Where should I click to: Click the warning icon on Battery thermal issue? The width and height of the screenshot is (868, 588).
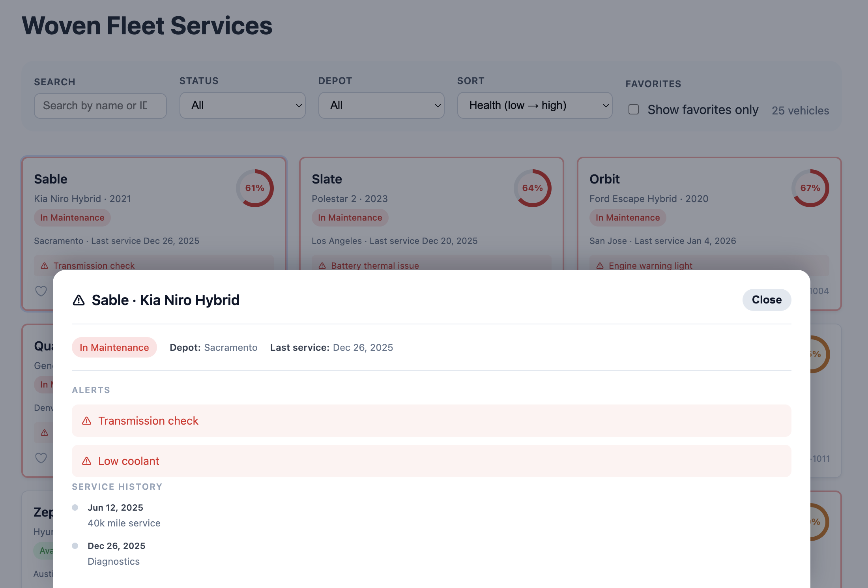point(322,266)
